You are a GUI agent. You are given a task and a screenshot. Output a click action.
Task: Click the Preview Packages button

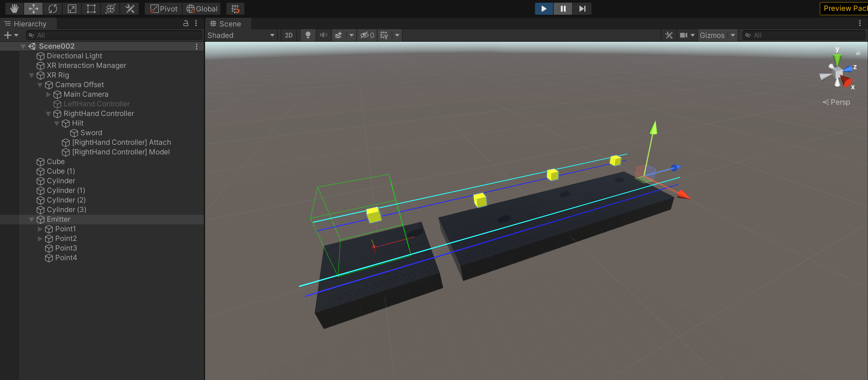pos(844,8)
